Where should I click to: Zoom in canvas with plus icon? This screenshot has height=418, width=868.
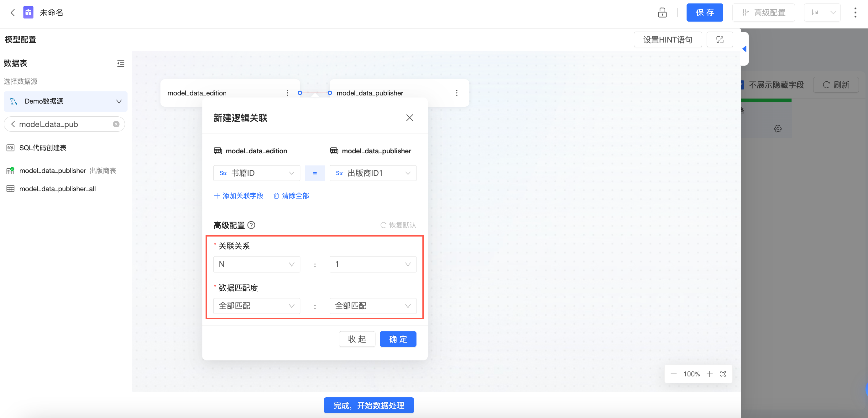pos(710,374)
